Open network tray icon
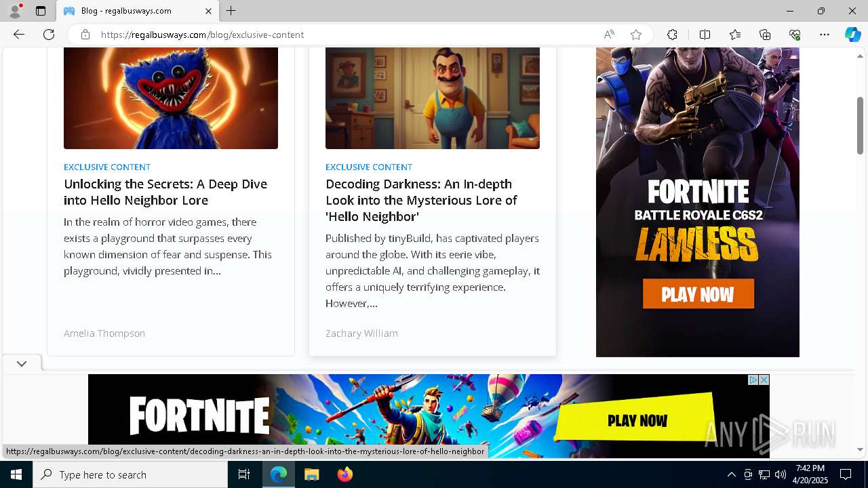Viewport: 868px width, 488px height. [764, 474]
